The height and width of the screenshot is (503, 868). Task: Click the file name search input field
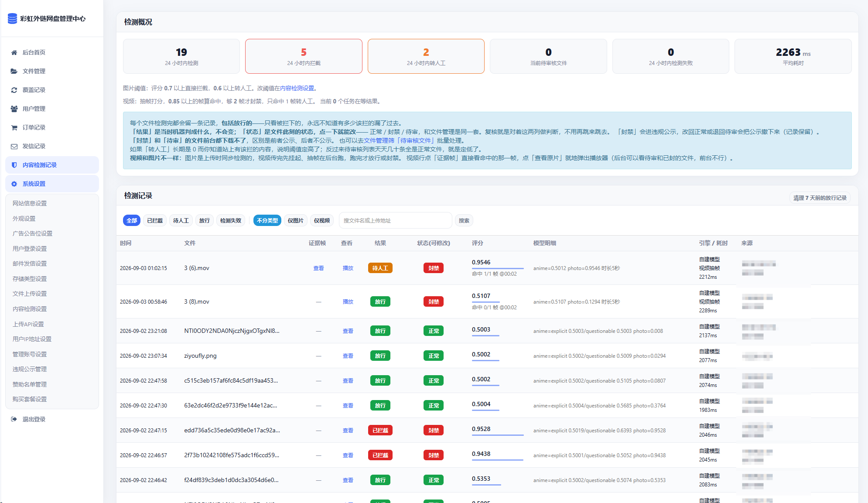(x=395, y=220)
